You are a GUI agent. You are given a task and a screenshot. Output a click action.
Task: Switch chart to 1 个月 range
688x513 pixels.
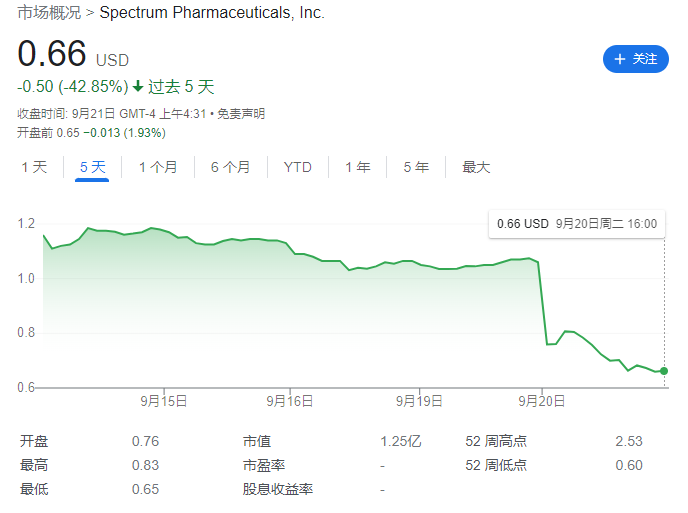coord(158,167)
